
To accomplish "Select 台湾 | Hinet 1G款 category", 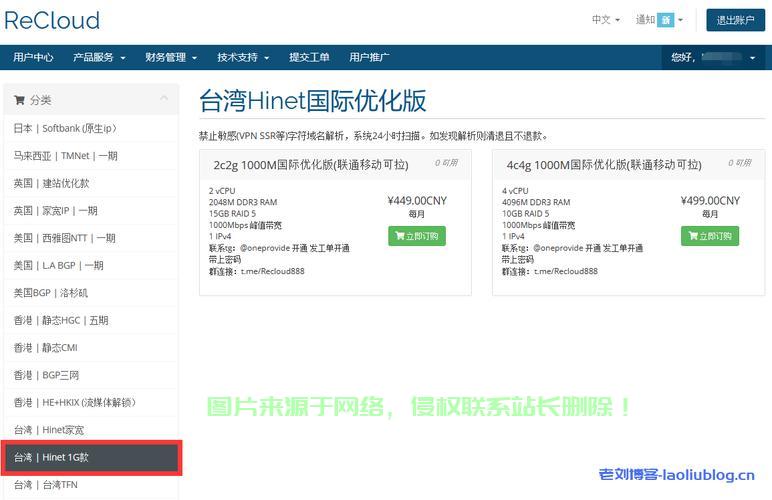I will (x=91, y=458).
